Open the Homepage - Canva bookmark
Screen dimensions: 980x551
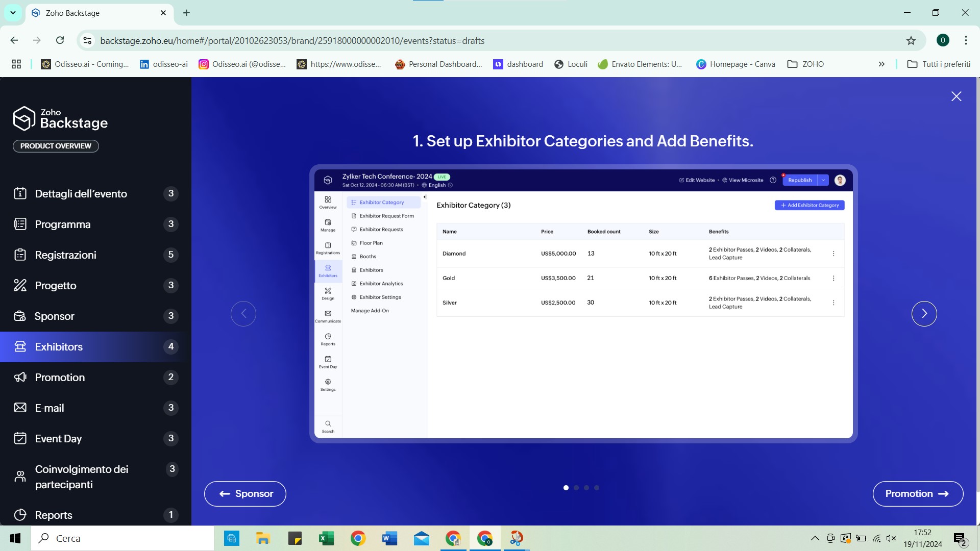(736, 64)
